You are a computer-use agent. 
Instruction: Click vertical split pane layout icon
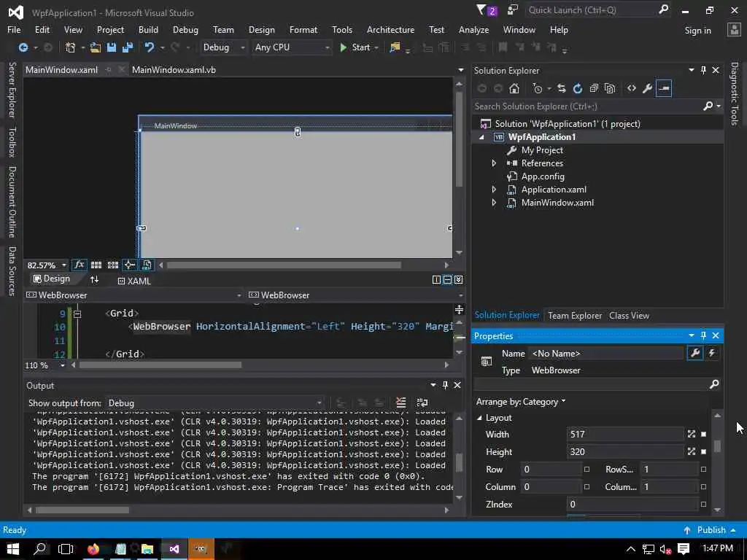[x=436, y=279]
